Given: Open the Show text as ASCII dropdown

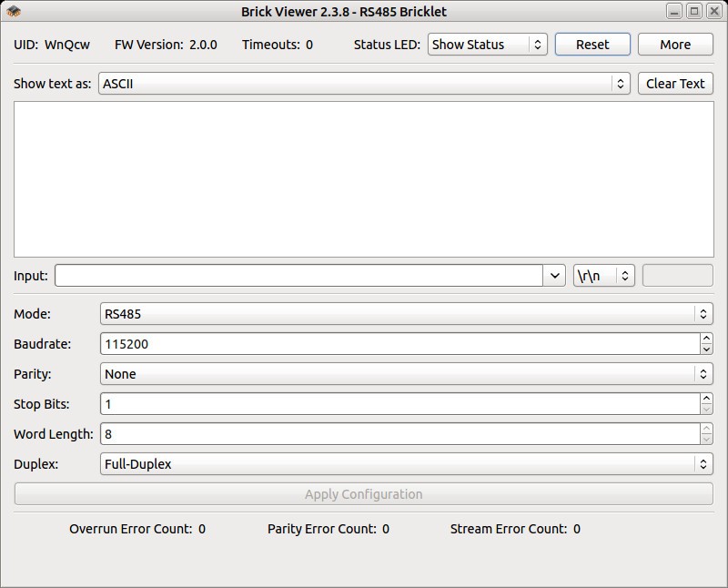Looking at the screenshot, I should pyautogui.click(x=364, y=84).
